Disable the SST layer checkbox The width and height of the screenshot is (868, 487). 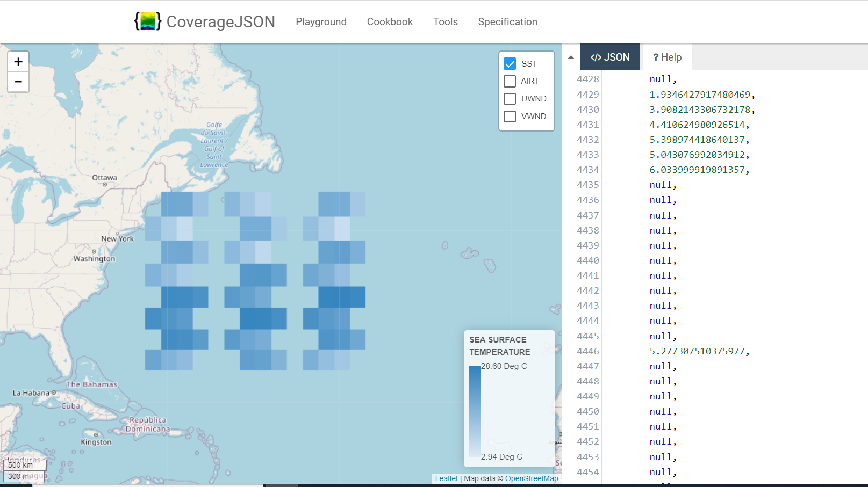pos(509,63)
